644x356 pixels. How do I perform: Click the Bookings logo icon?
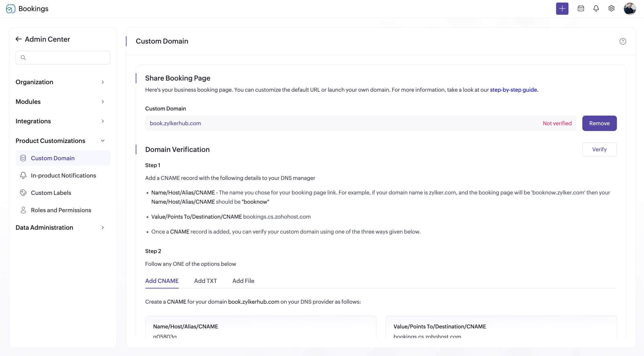(11, 9)
